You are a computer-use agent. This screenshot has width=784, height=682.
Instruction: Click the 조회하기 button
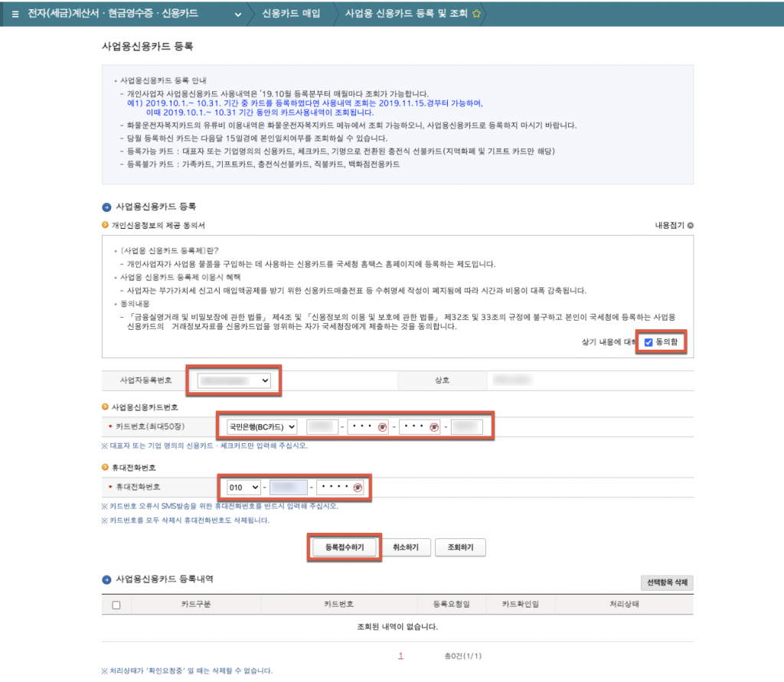(460, 547)
